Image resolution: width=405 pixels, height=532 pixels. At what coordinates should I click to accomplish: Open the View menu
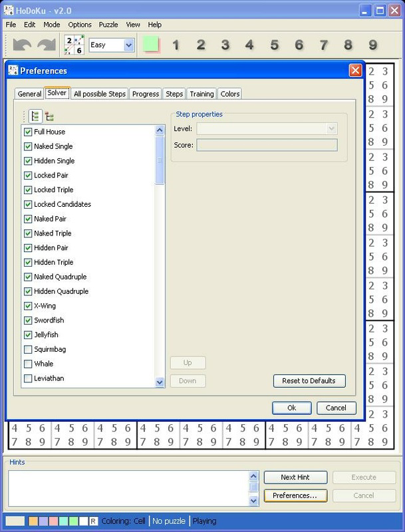coord(133,25)
